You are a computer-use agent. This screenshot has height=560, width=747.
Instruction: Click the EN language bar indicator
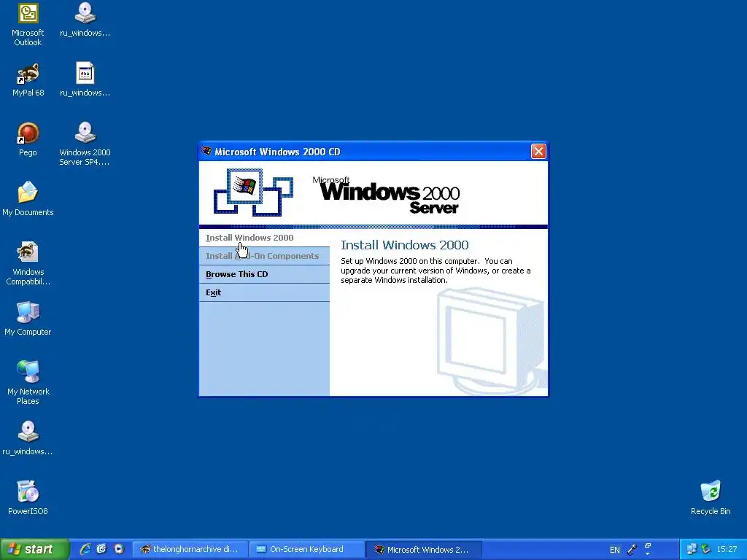pyautogui.click(x=614, y=550)
